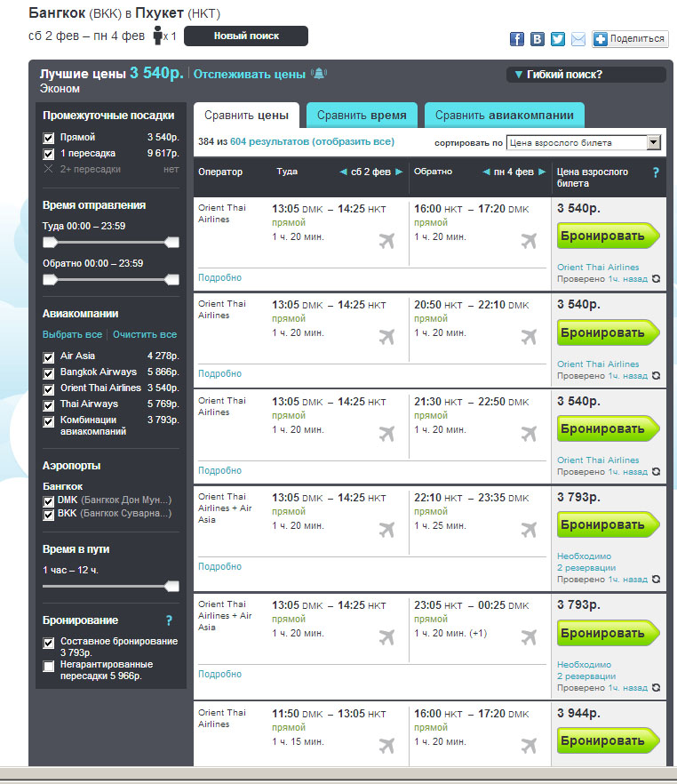677x784 pixels.
Task: Book the 3 944р. flight
Action: click(608, 740)
